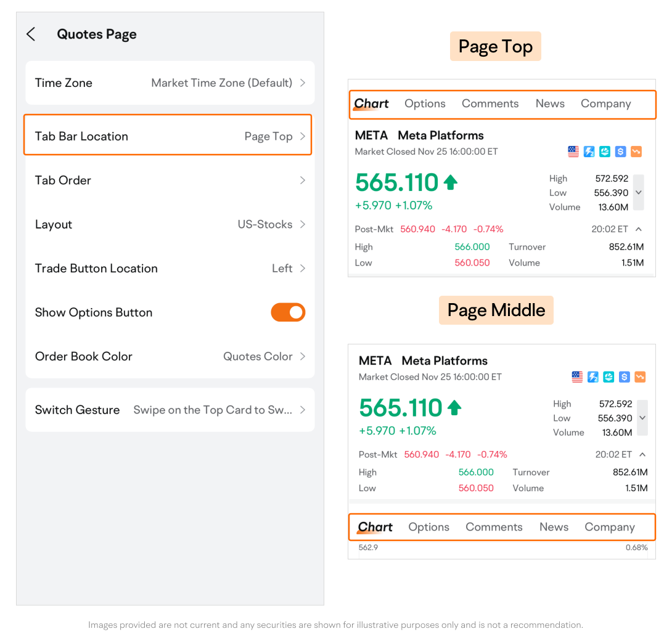Click Page Top label
The width and height of the screenshot is (672, 642).
pos(496,46)
